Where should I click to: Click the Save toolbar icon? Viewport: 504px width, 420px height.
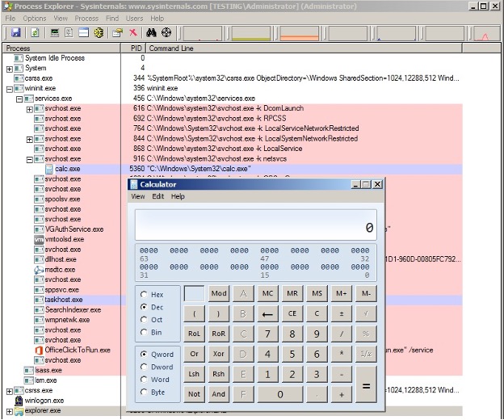pos(16,32)
